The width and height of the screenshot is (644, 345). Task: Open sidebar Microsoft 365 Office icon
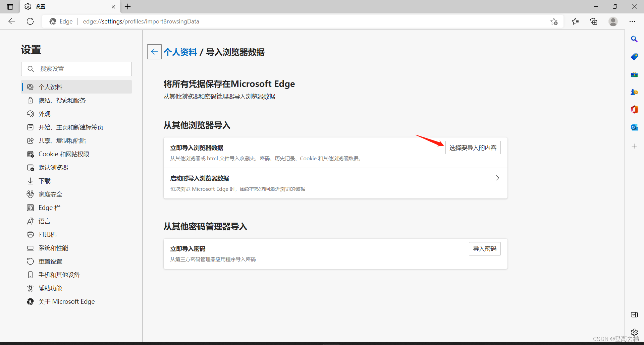(634, 109)
